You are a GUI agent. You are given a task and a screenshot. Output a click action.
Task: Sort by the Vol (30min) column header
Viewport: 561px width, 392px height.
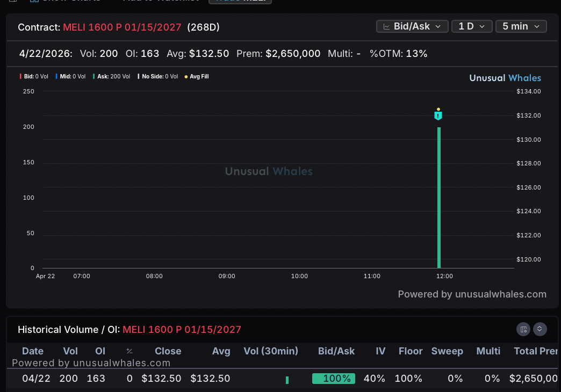click(271, 351)
